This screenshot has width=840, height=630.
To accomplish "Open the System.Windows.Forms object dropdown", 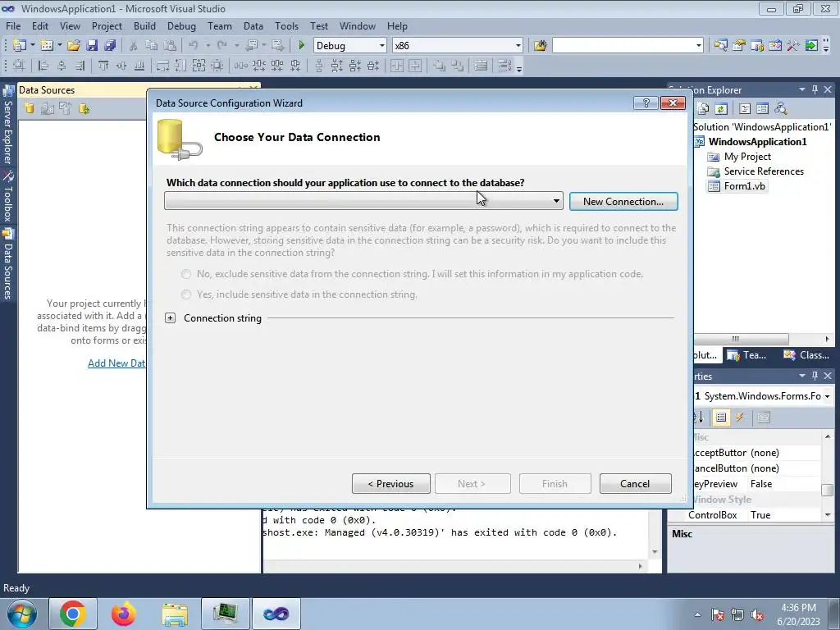I will tap(827, 396).
